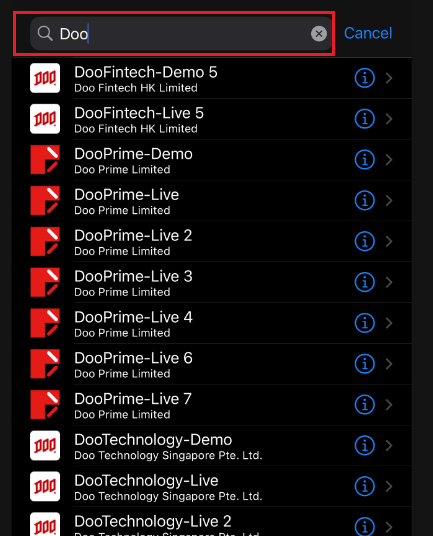Click the DooTechnology-Demo logo icon
The height and width of the screenshot is (536, 433).
coord(45,445)
